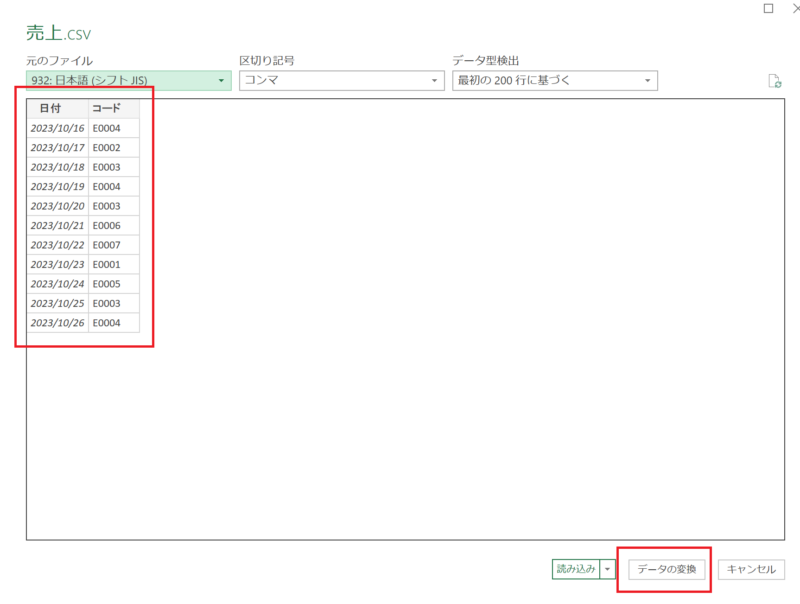Screen dimensions: 800x604
Task: Click the cell containing E0005
Action: 113,284
